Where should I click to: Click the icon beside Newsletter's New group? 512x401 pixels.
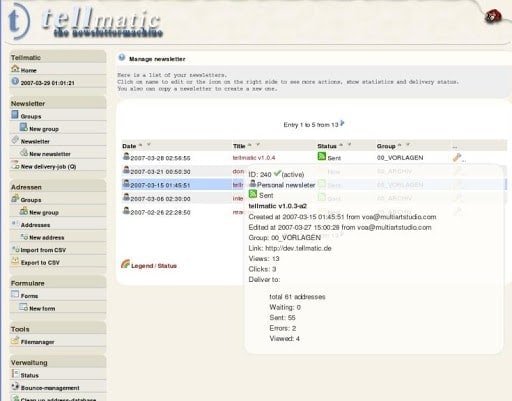[24, 127]
